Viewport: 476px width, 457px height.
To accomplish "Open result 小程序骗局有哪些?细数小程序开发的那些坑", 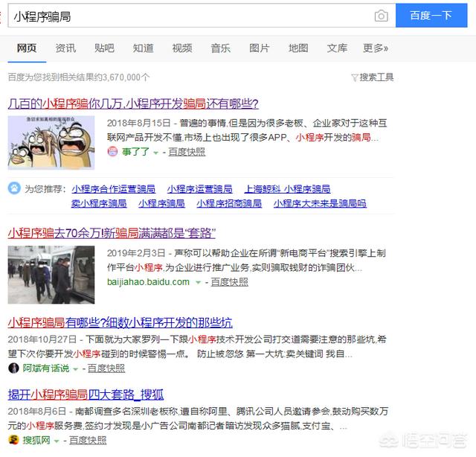I will click(x=120, y=323).
